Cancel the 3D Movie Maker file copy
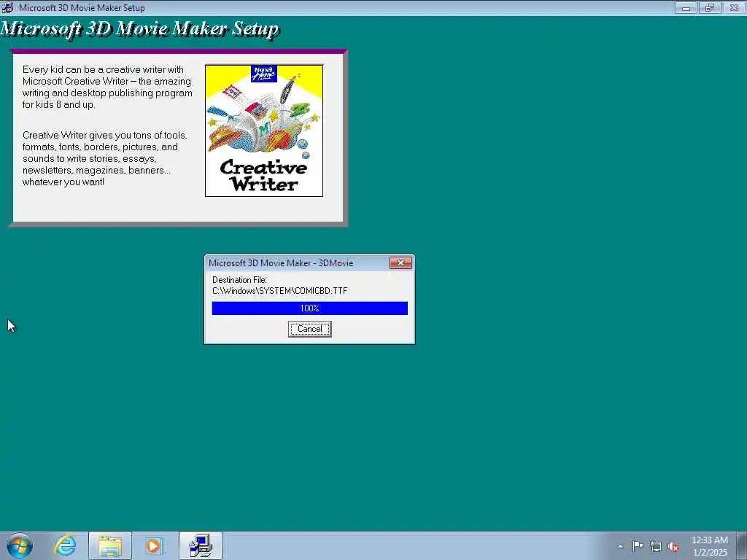The height and width of the screenshot is (560, 747). coord(309,329)
